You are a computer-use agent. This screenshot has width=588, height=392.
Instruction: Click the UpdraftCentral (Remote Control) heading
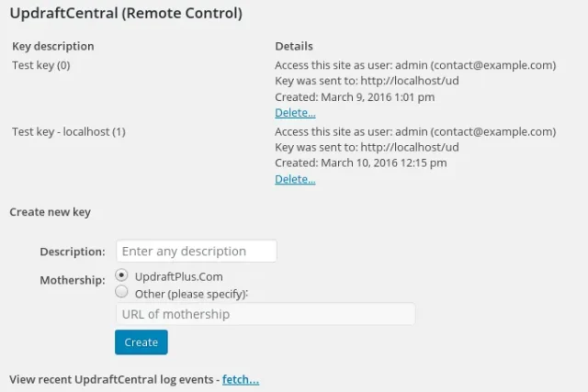[126, 14]
